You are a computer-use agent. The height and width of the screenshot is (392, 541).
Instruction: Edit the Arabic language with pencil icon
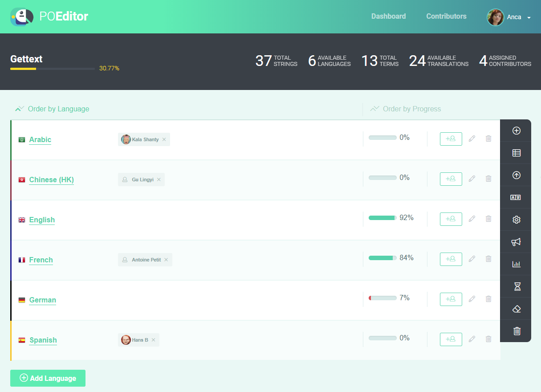tap(472, 139)
